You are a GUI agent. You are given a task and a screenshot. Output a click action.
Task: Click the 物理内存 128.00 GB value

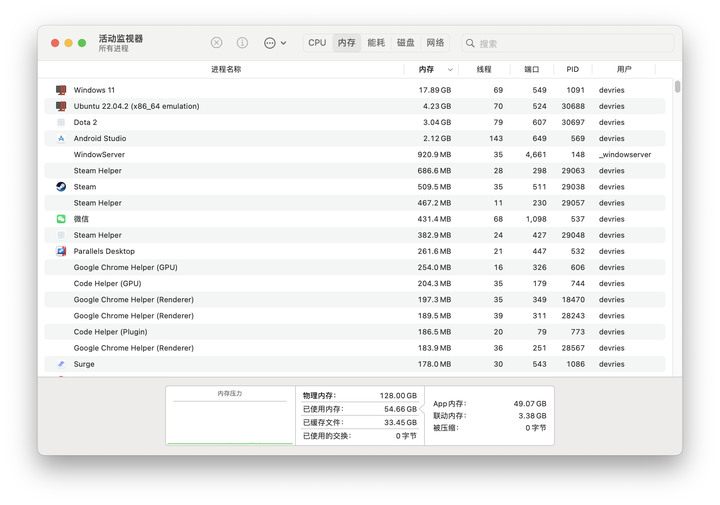pos(398,395)
